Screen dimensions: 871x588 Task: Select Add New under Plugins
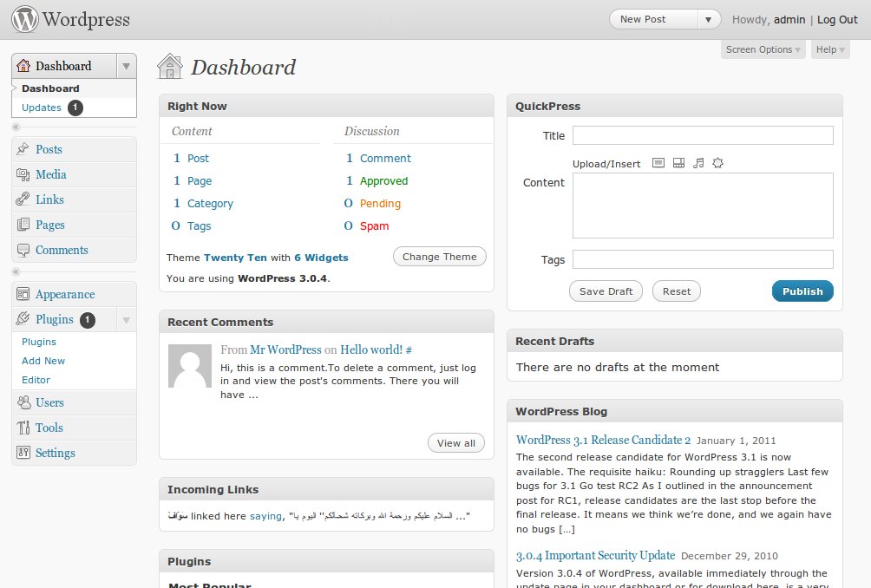click(x=43, y=361)
